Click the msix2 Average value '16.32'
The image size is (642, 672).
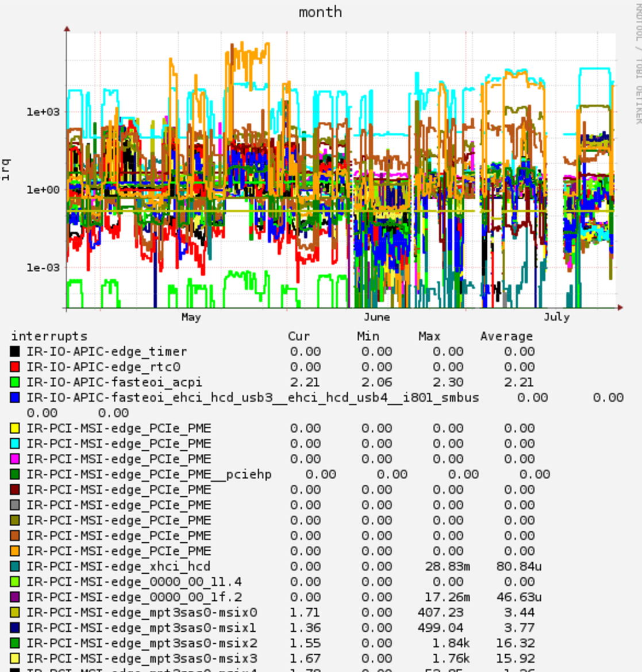pyautogui.click(x=515, y=643)
